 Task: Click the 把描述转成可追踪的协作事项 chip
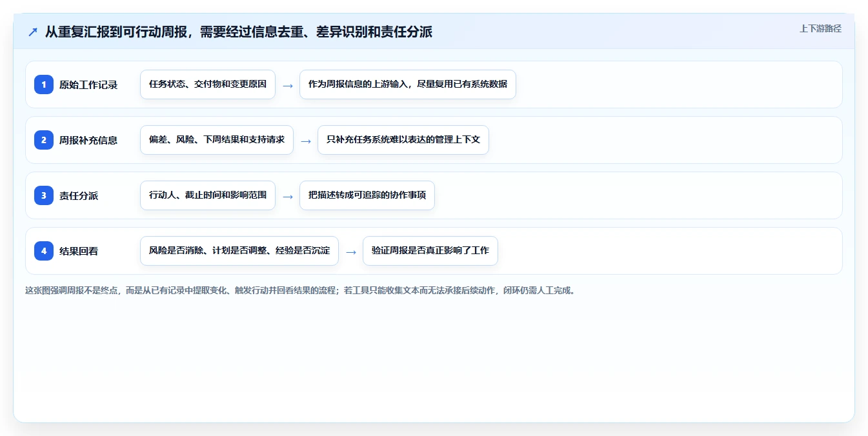[367, 195]
